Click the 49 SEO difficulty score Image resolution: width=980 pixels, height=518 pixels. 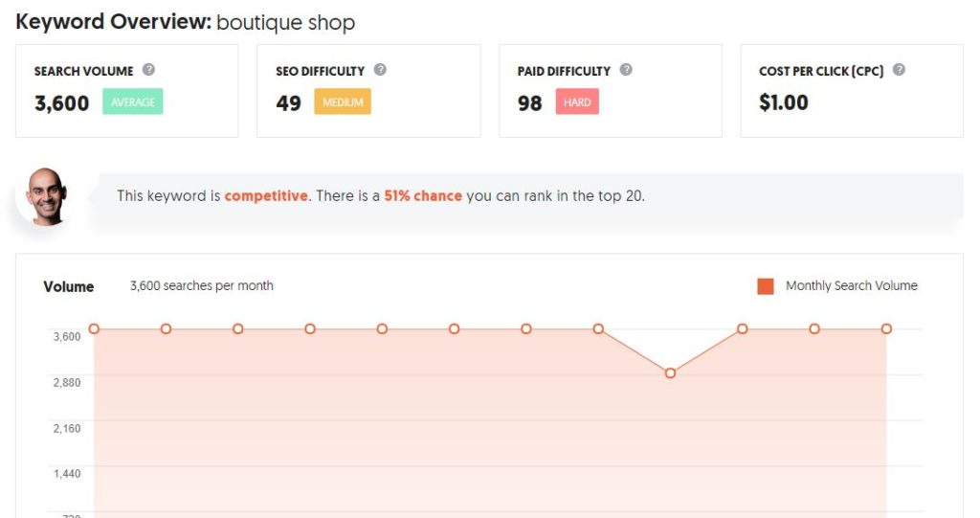[289, 103]
